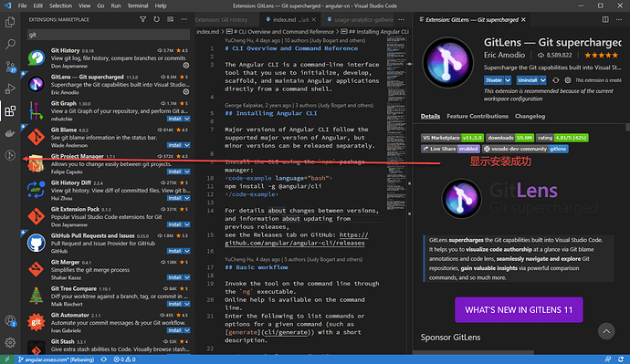The image size is (630, 364).
Task: Install the Git Automator extension
Action: [x=174, y=330]
